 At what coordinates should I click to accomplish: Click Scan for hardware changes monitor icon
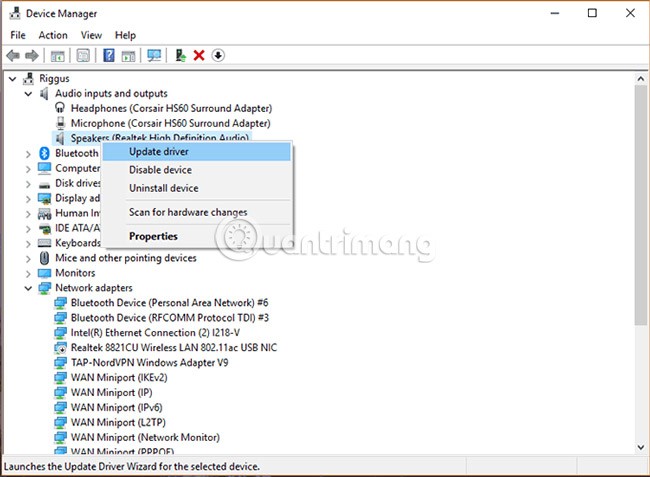(x=154, y=55)
